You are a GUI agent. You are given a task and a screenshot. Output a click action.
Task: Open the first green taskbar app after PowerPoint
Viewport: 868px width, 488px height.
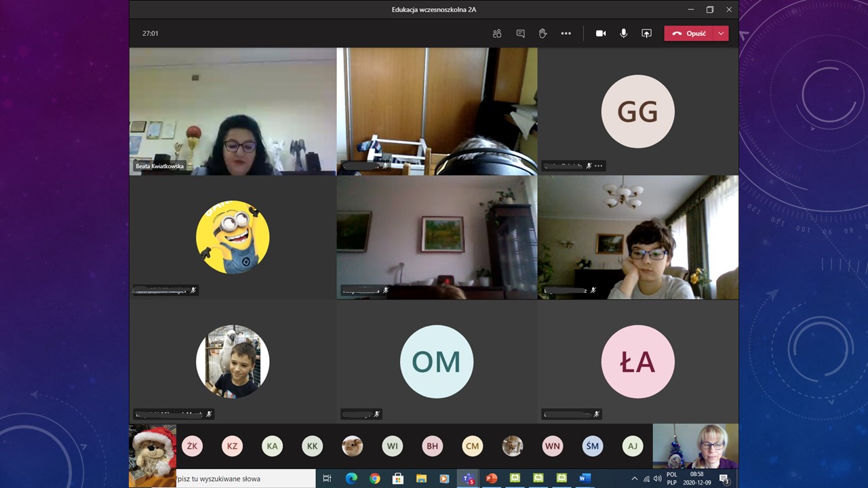[x=515, y=479]
